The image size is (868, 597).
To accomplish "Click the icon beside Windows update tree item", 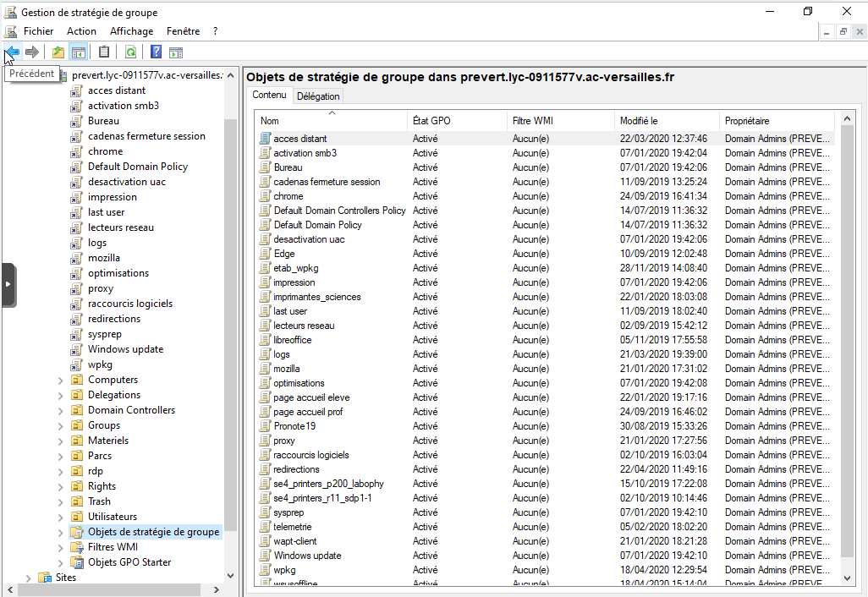I will (76, 349).
